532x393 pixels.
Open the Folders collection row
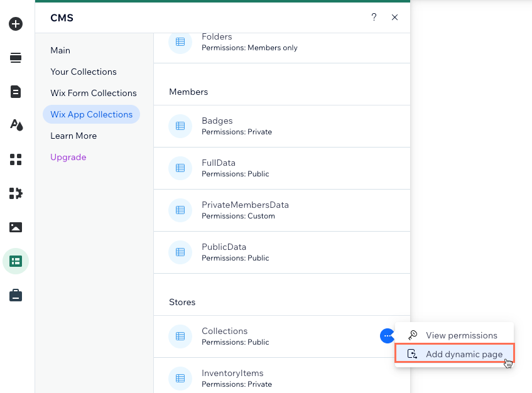coord(282,48)
